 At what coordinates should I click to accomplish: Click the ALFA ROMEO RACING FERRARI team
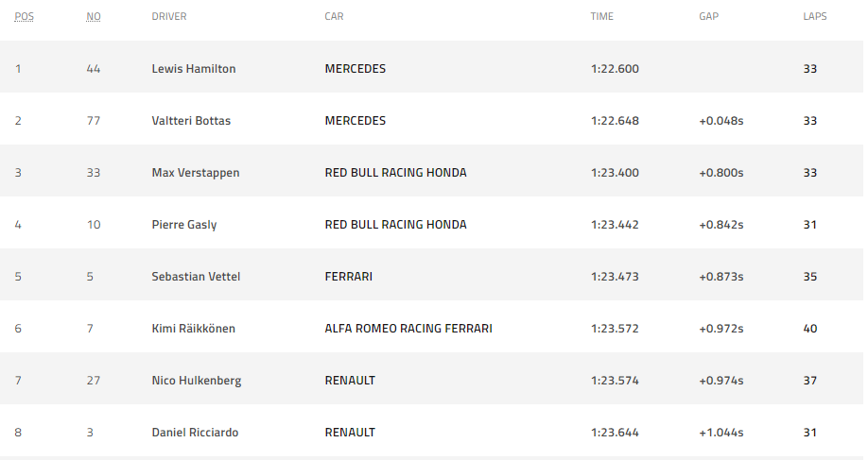tap(408, 329)
